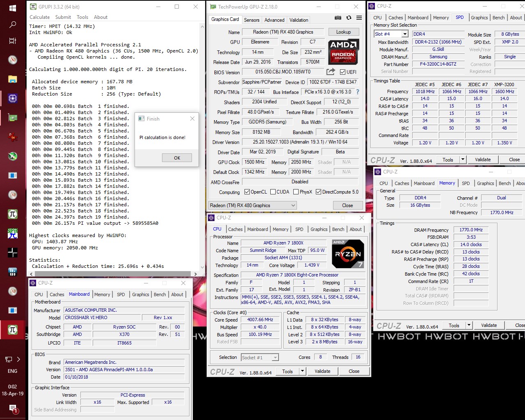Toggle the CUDA computing checkbox

tap(272, 192)
